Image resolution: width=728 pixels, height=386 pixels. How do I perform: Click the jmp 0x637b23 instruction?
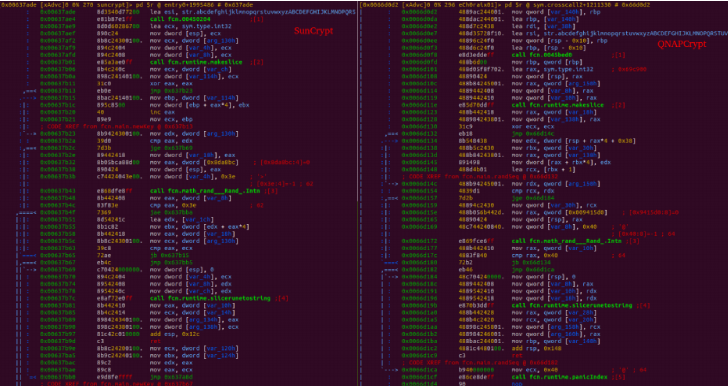168,91
